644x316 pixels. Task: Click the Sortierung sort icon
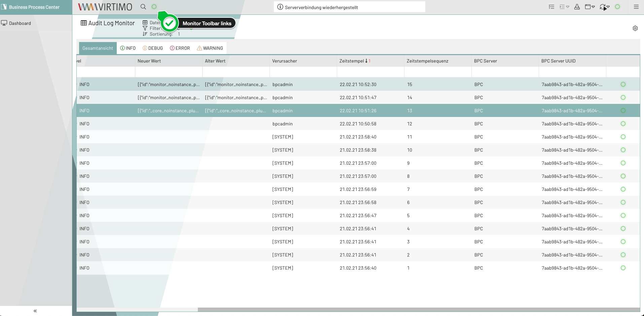click(145, 34)
